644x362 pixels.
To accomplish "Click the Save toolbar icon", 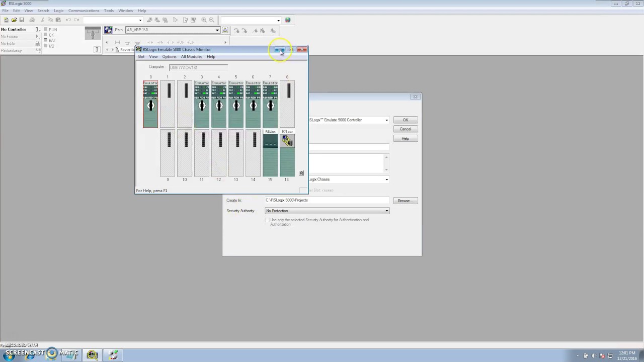I will pyautogui.click(x=22, y=20).
